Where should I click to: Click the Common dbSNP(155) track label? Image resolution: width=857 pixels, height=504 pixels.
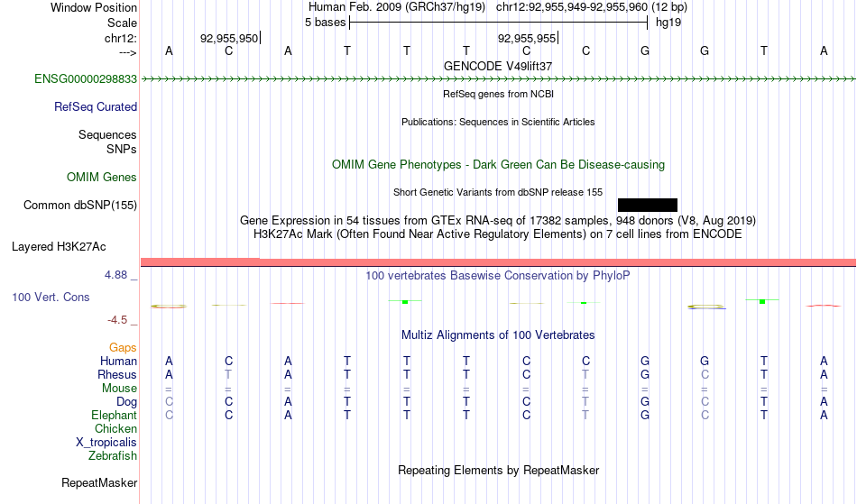(x=79, y=206)
